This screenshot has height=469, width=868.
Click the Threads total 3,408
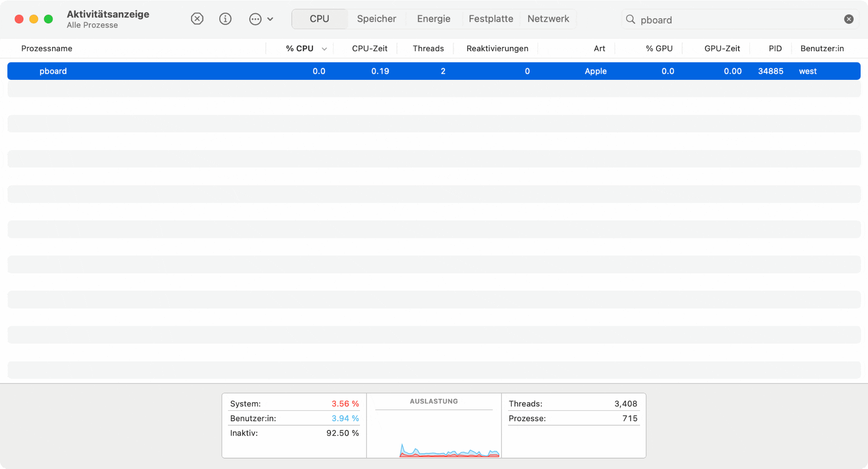pos(626,403)
